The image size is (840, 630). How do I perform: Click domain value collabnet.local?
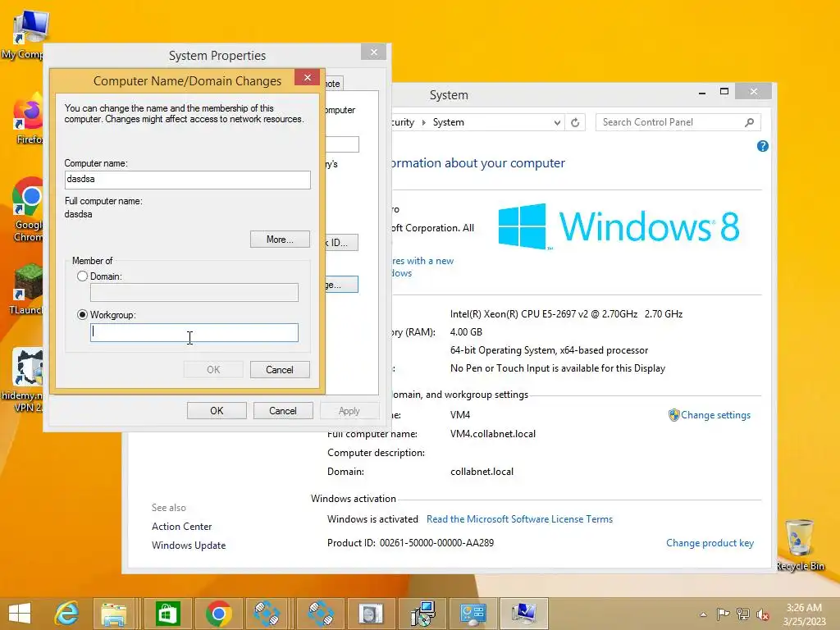point(482,472)
